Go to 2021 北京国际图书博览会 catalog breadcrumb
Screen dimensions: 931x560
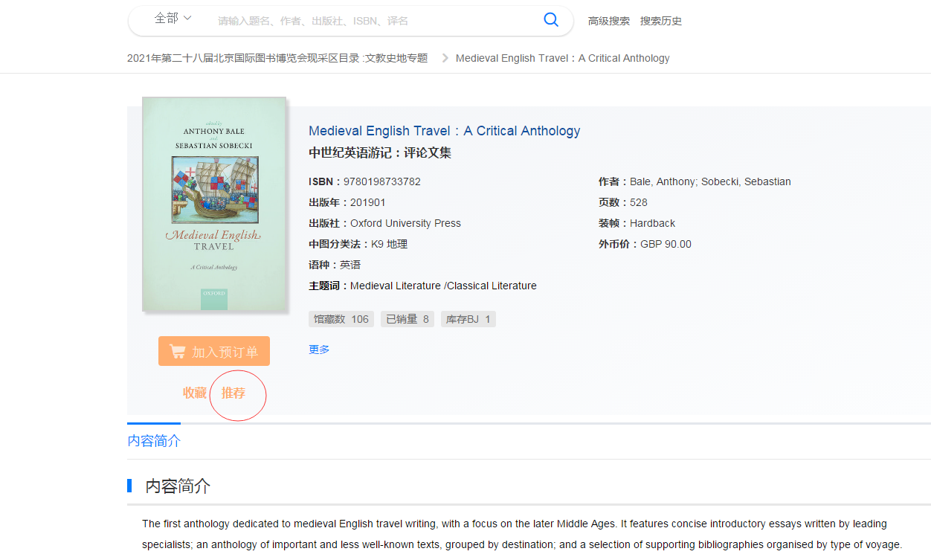click(277, 58)
